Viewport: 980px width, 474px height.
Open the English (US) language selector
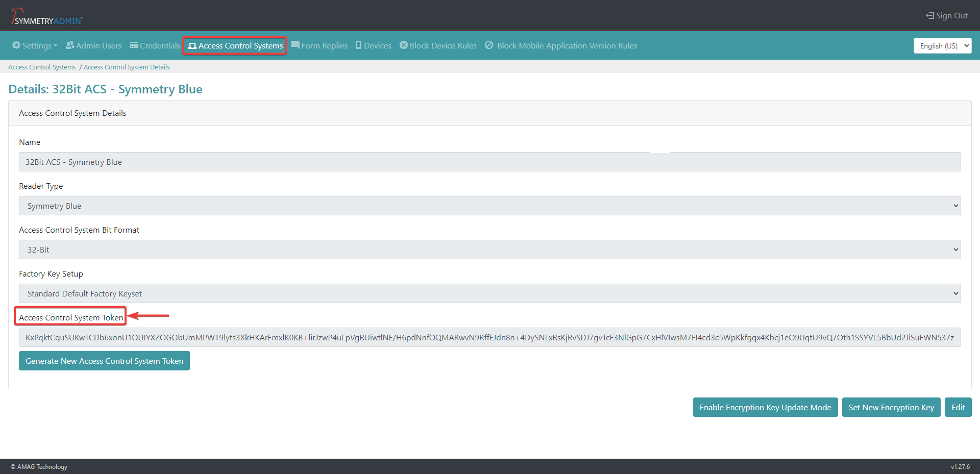(942, 46)
